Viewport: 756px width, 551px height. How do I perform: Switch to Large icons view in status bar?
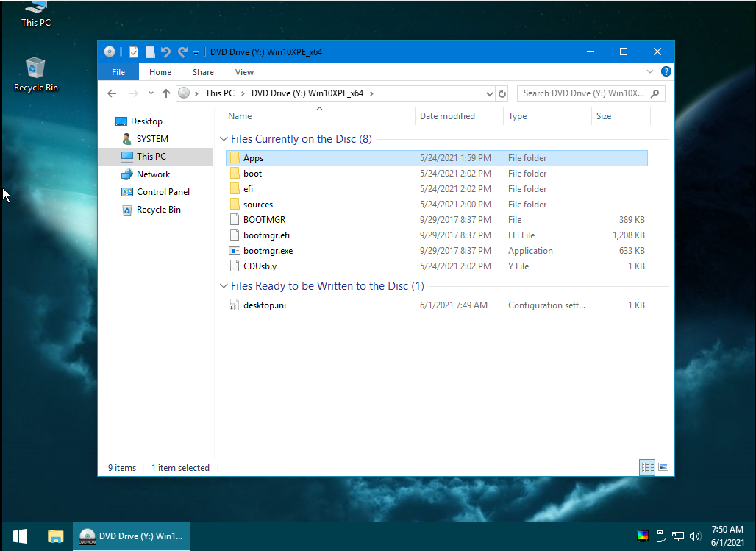[x=663, y=467]
